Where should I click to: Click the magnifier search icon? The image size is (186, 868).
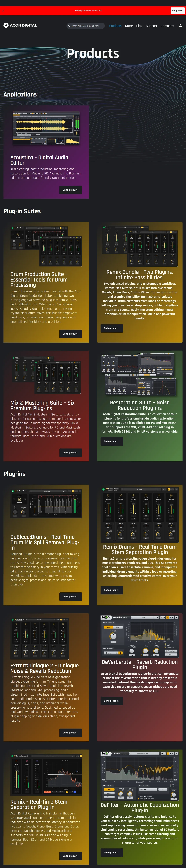(70, 26)
